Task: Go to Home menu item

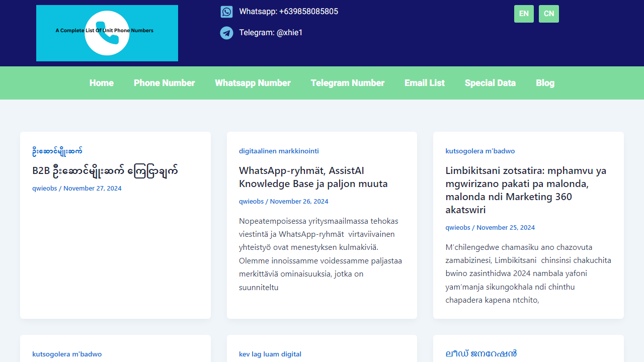Action: pos(102,83)
